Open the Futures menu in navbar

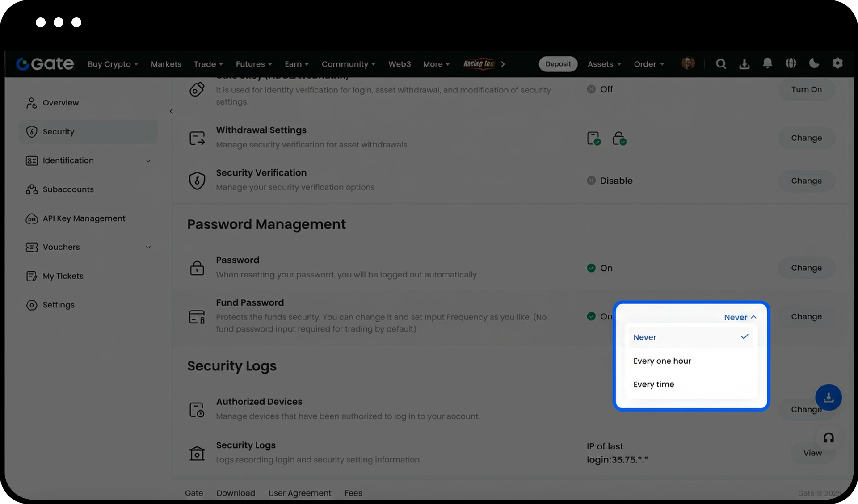(253, 64)
